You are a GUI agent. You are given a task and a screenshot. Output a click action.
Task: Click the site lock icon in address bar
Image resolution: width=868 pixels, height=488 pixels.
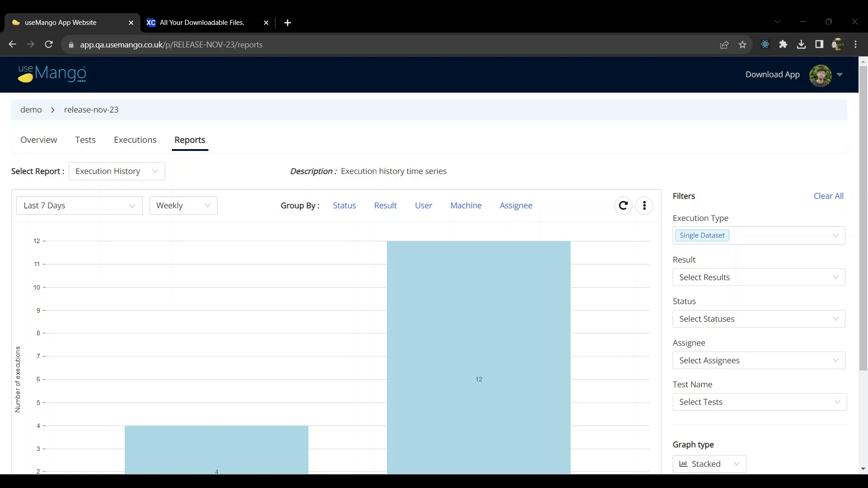(x=71, y=45)
